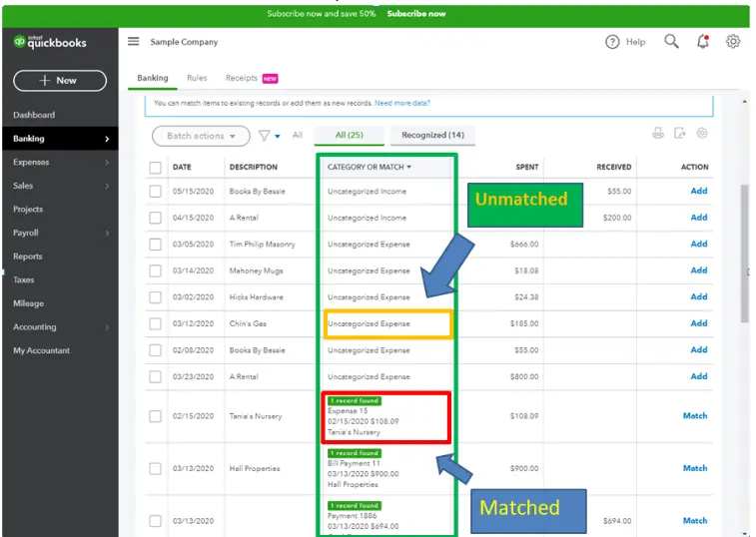
Task: Click Add for Hicks Hardware
Action: click(699, 296)
